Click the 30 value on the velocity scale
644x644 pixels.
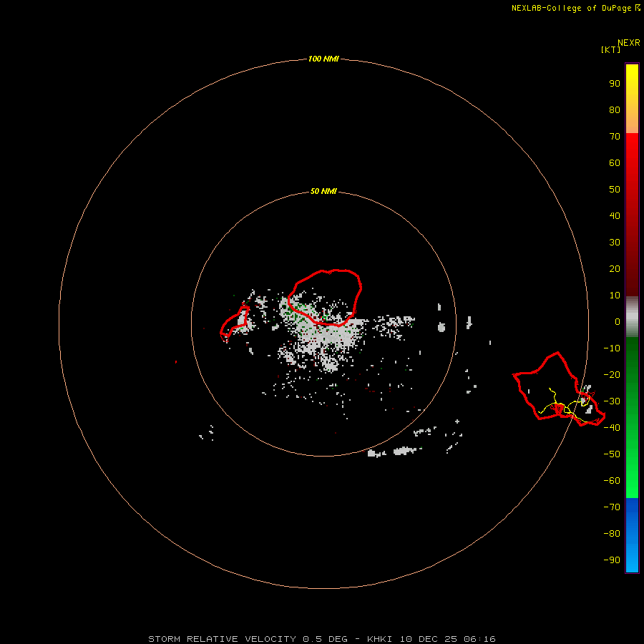(615, 243)
